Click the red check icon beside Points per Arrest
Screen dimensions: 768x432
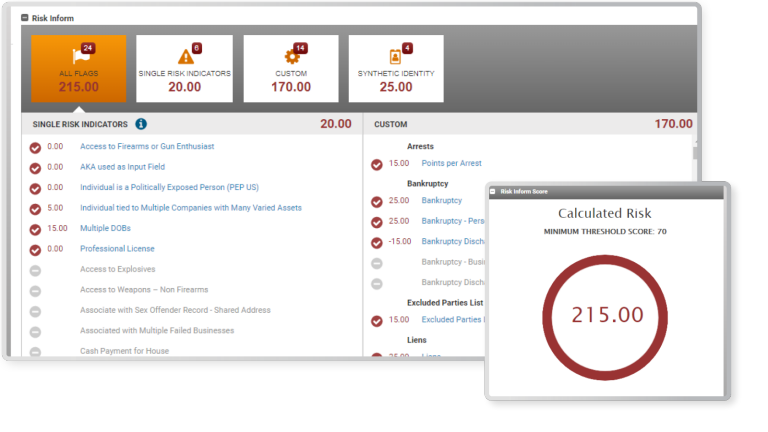[x=377, y=164]
